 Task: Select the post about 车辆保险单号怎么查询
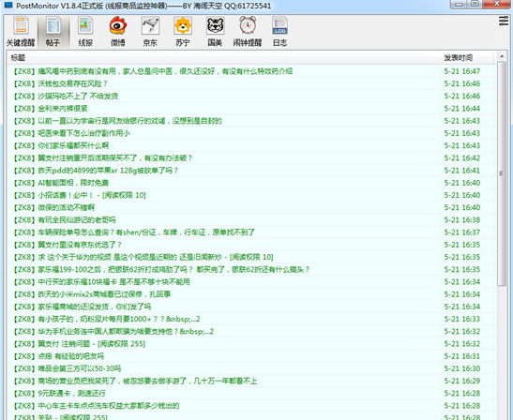133,232
